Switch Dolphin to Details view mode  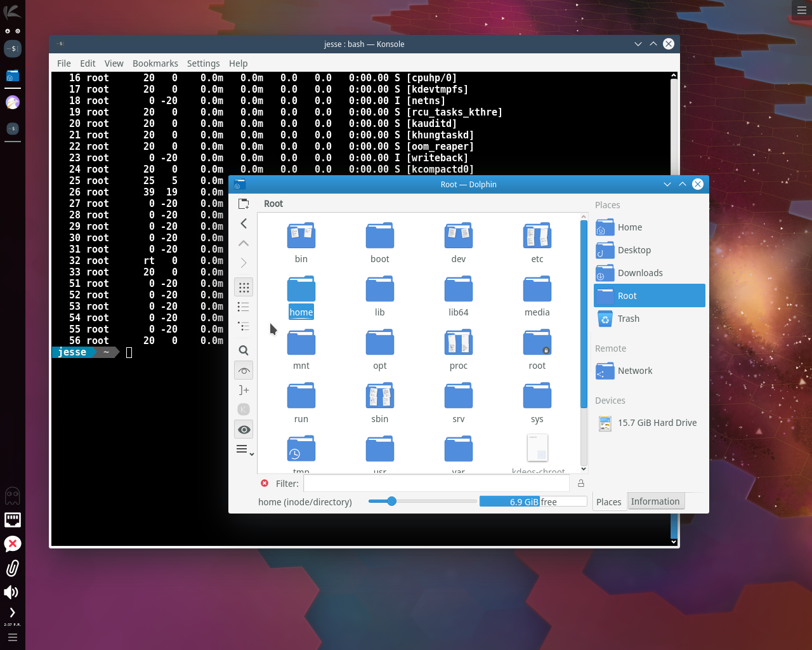pyautogui.click(x=244, y=326)
